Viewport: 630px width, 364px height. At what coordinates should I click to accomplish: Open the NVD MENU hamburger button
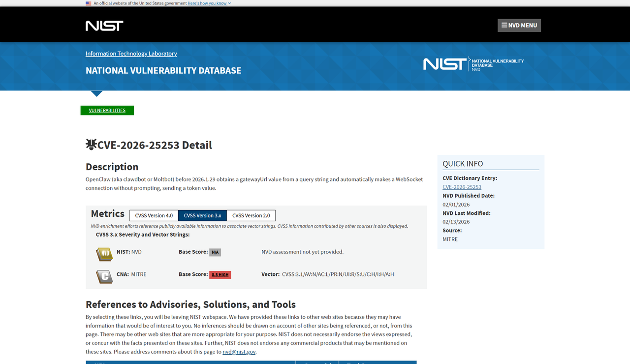(x=519, y=25)
